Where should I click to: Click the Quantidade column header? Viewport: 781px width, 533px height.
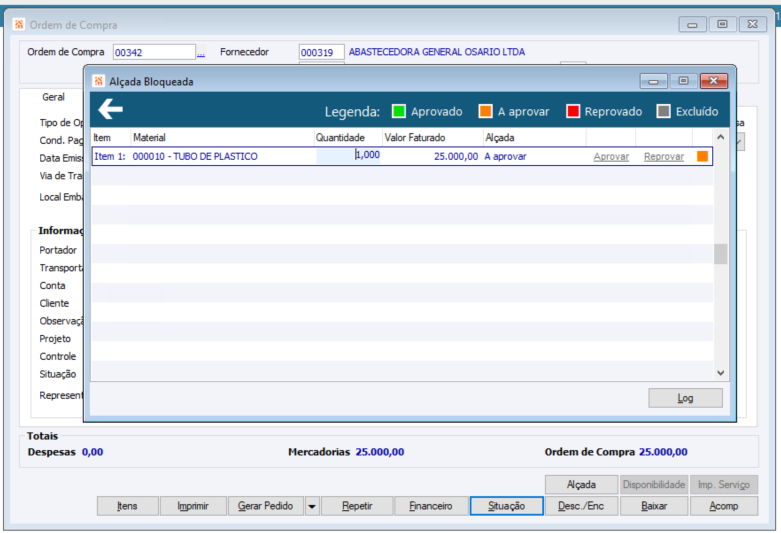click(348, 137)
